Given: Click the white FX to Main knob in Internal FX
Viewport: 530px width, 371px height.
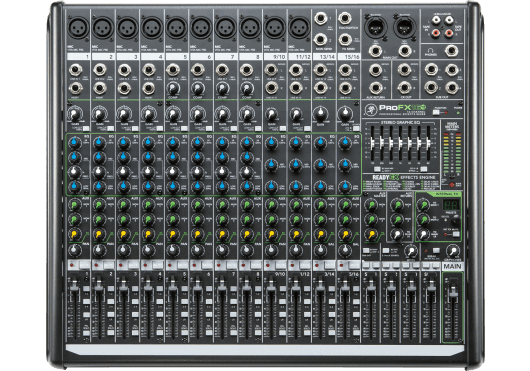Looking at the screenshot, I should [x=423, y=234].
